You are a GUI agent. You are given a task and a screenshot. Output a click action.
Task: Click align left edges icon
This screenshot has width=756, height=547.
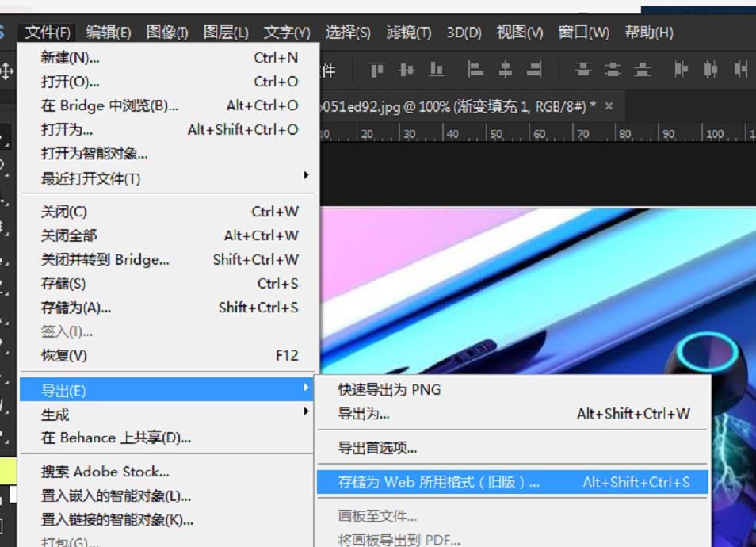click(475, 70)
